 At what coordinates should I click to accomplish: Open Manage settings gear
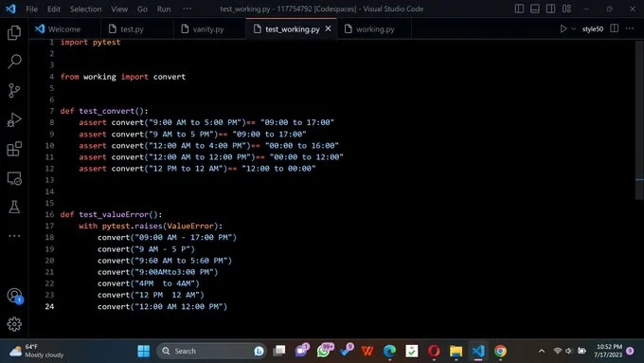tap(14, 324)
